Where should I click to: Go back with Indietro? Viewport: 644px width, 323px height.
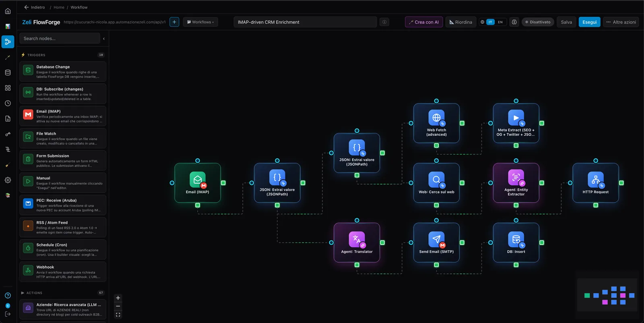coord(34,7)
